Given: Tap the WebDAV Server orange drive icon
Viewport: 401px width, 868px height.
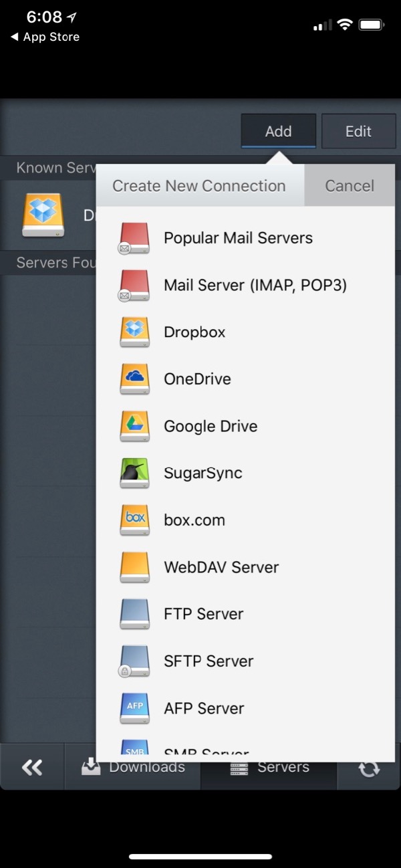Looking at the screenshot, I should (134, 567).
